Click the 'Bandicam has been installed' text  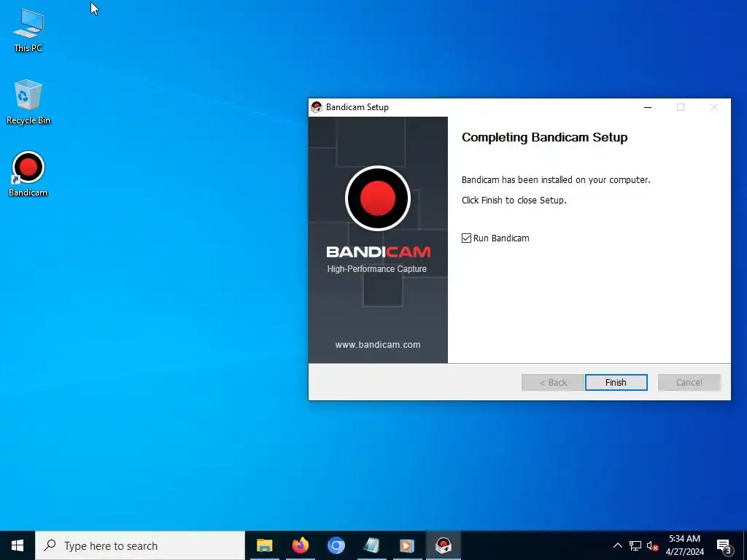pos(556,180)
